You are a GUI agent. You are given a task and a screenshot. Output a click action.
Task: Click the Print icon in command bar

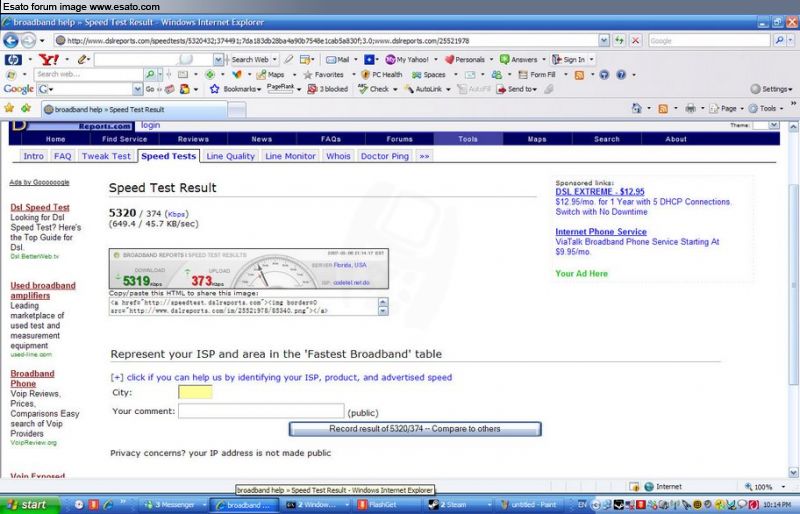[x=690, y=108]
